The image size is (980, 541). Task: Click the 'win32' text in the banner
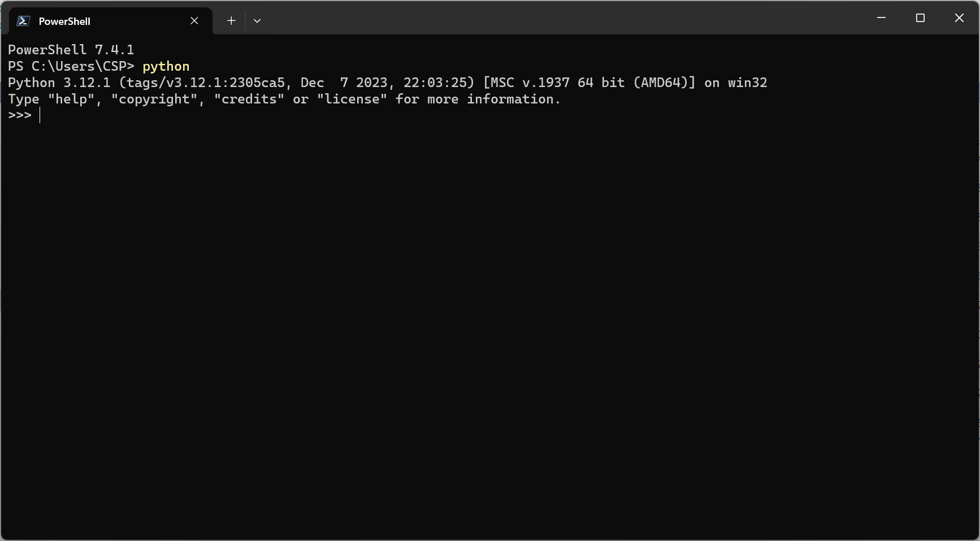[x=748, y=83]
